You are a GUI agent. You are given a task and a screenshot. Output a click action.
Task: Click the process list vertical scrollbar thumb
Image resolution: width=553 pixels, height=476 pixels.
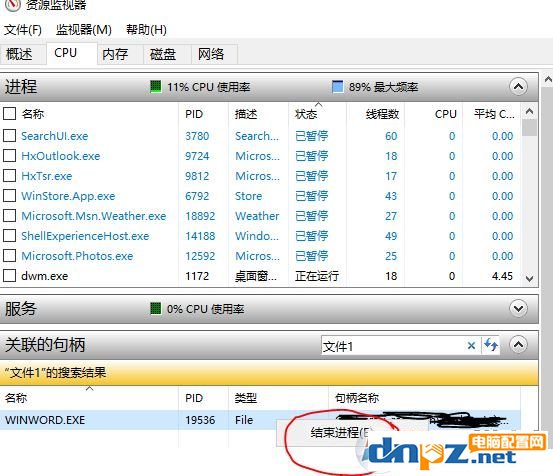(x=529, y=128)
